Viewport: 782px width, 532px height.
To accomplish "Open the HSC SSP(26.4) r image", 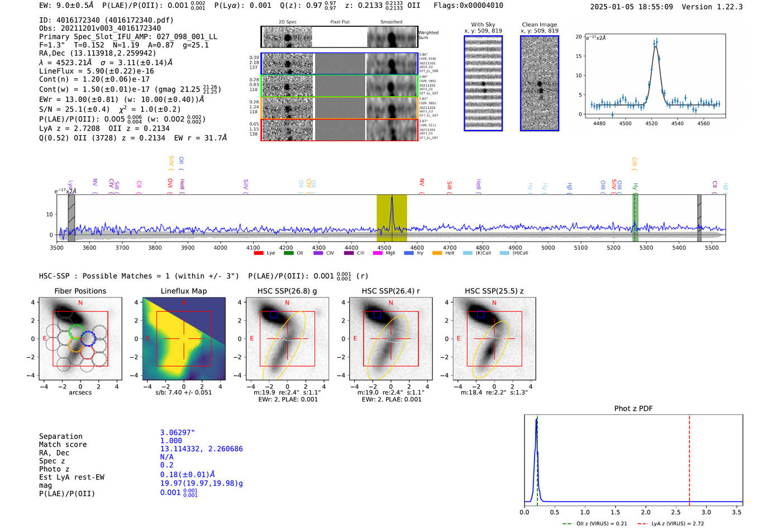I will (391, 338).
